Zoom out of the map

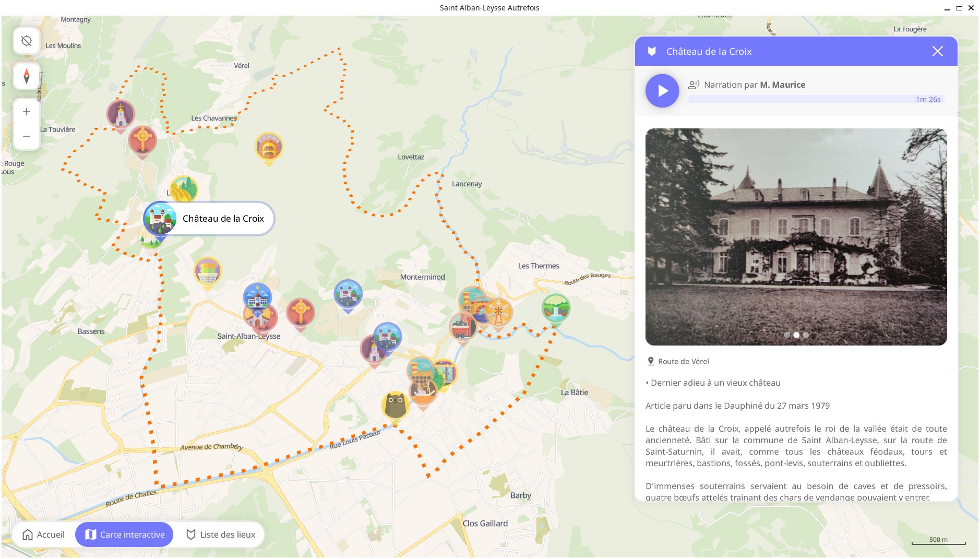27,137
